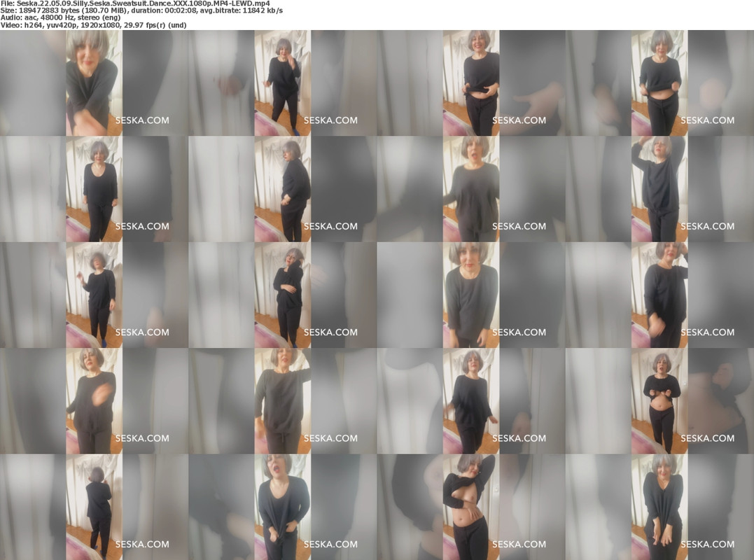Click the 'Audio: aac, 48000 Hz' line
754x560 pixels.
(x=60, y=17)
